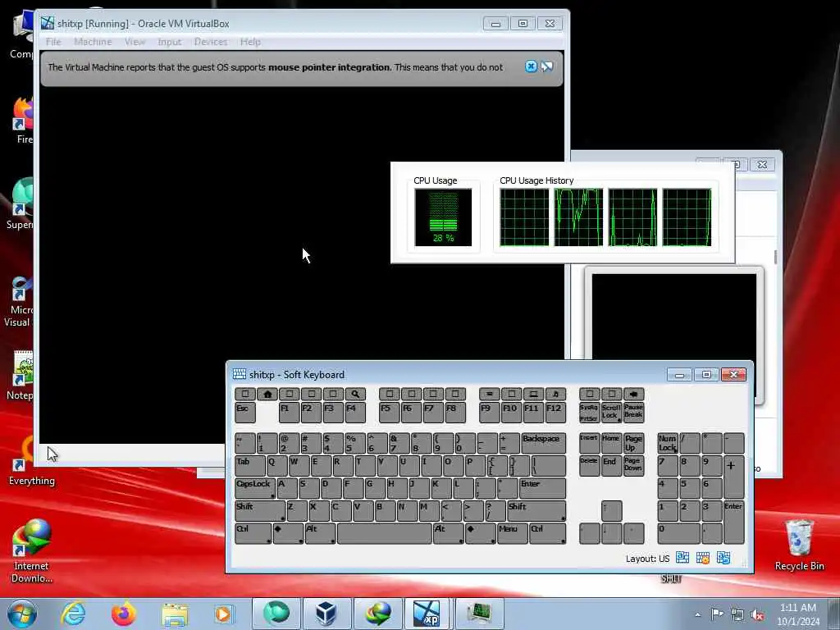Open Internet Download Manager desktop shortcut

coord(32,552)
